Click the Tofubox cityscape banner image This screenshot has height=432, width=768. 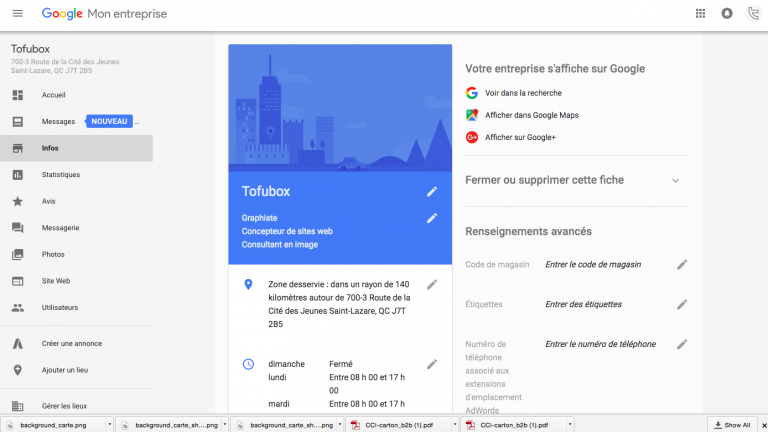[x=340, y=108]
